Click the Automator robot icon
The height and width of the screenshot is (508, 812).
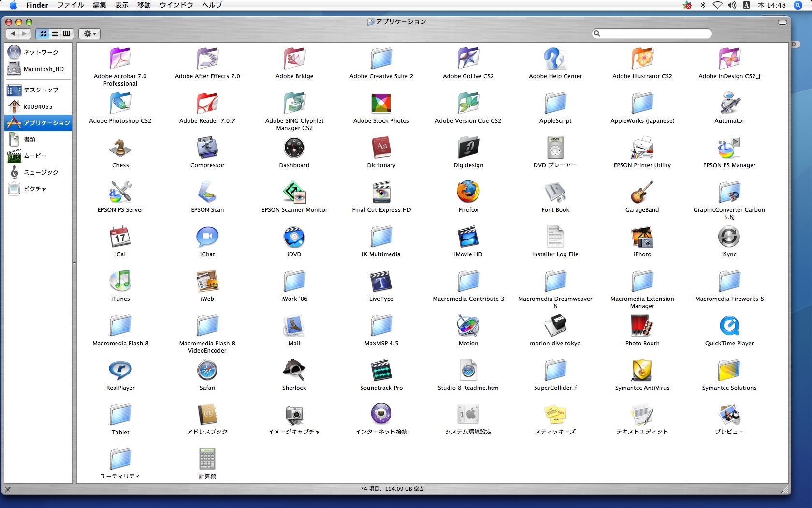pos(729,104)
